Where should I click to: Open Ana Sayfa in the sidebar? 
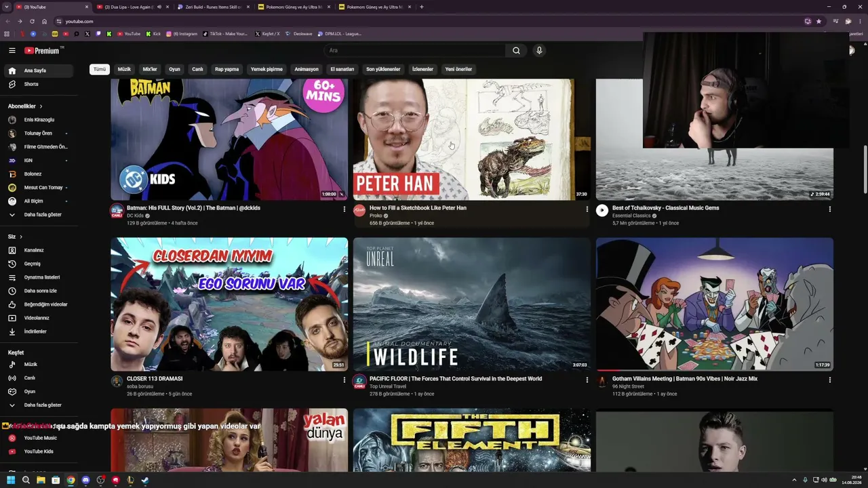click(x=39, y=70)
